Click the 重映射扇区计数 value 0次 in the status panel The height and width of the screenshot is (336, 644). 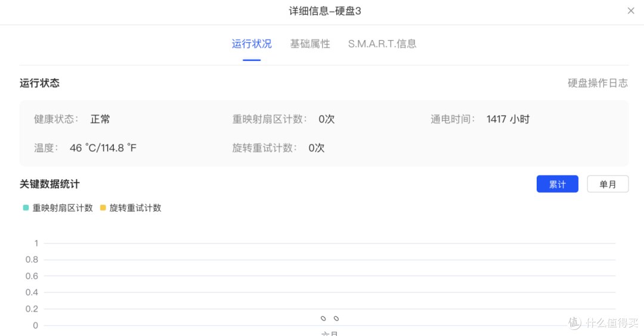[327, 119]
